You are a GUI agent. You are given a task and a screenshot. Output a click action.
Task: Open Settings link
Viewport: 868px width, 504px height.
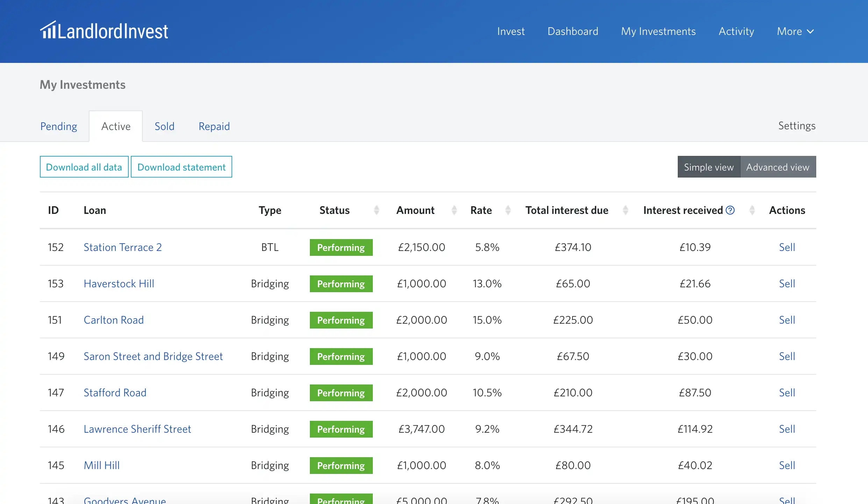click(x=797, y=125)
